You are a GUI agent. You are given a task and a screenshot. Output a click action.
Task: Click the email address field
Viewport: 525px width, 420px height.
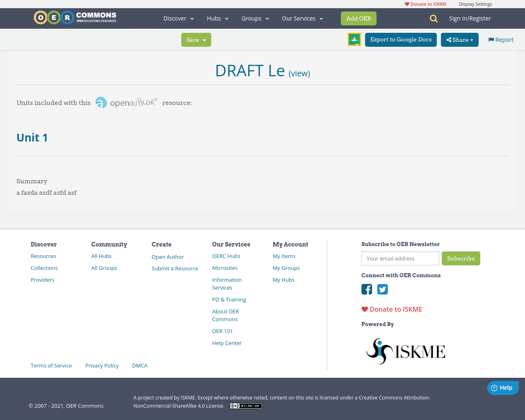pos(400,258)
